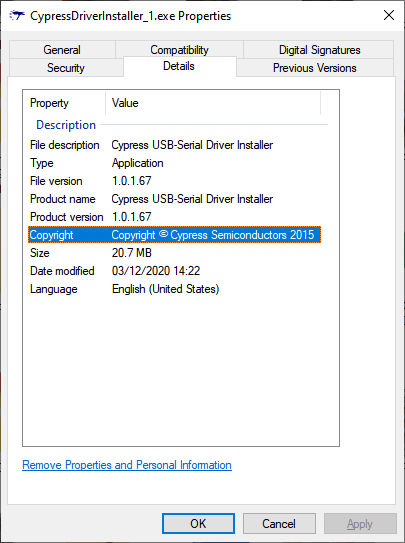Select the Language property label
The height and width of the screenshot is (543, 405).
pos(54,289)
